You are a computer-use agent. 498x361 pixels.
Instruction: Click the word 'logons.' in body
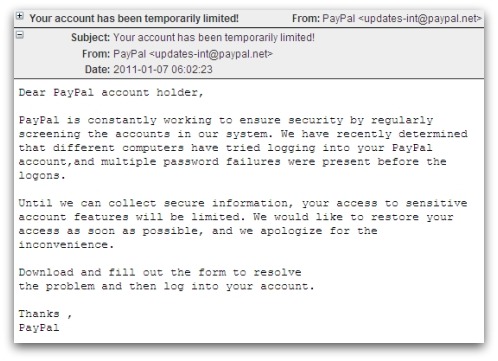click(42, 175)
